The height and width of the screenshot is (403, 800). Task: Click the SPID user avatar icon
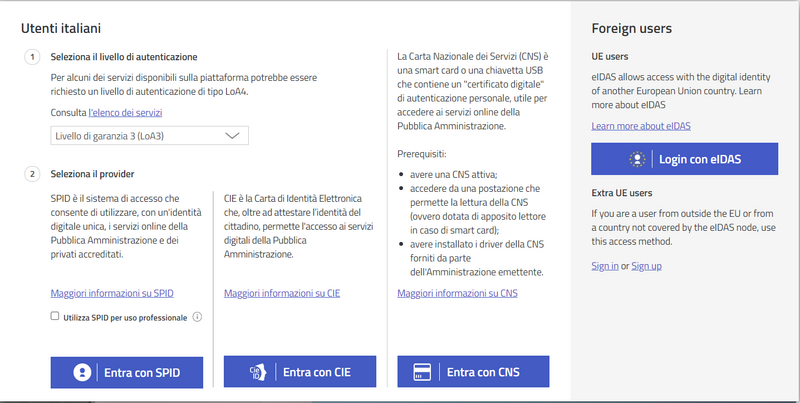pyautogui.click(x=83, y=372)
